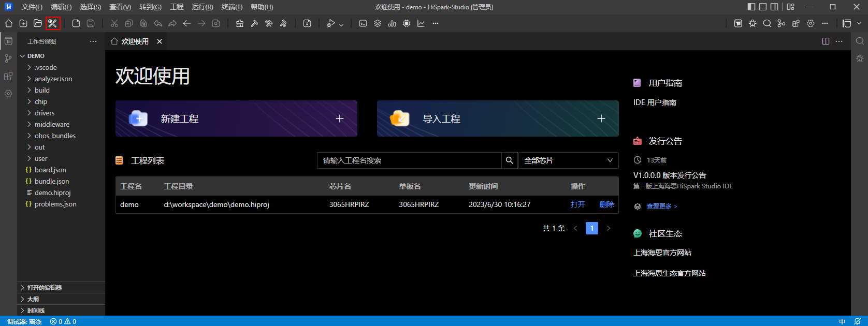Open the debug bug icon in top-right toolbar
This screenshot has width=868, height=326.
[753, 23]
